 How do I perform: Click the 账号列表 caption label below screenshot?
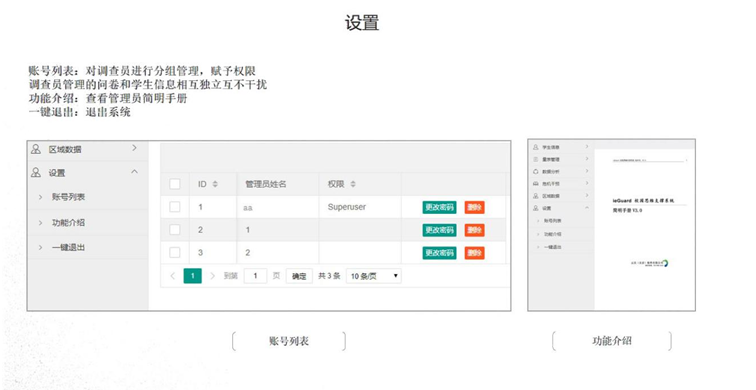click(289, 341)
